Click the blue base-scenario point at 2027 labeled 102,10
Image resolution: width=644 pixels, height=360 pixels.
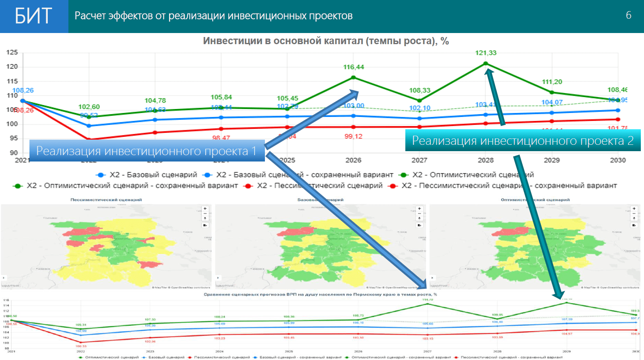click(x=419, y=118)
